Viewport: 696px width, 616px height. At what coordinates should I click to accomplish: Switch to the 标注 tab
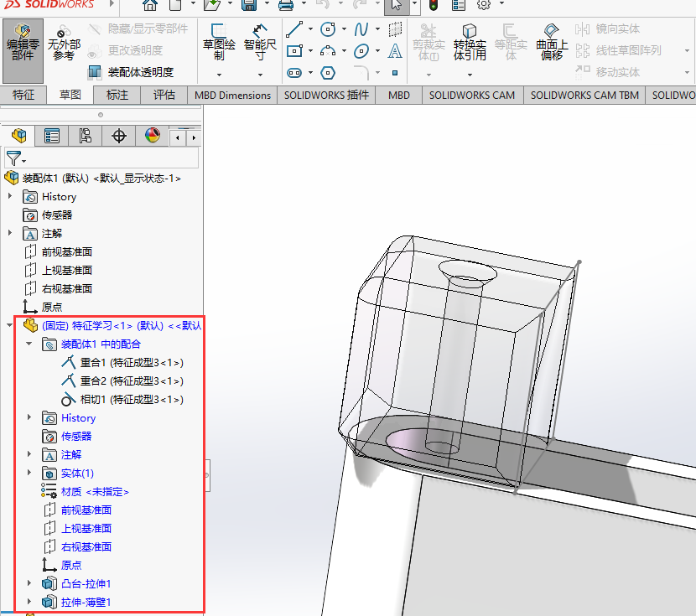[117, 95]
